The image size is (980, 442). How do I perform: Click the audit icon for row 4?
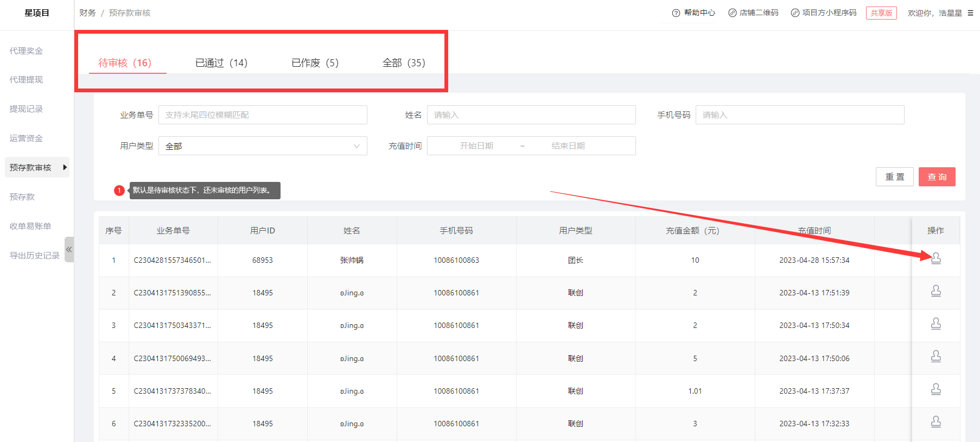[936, 357]
